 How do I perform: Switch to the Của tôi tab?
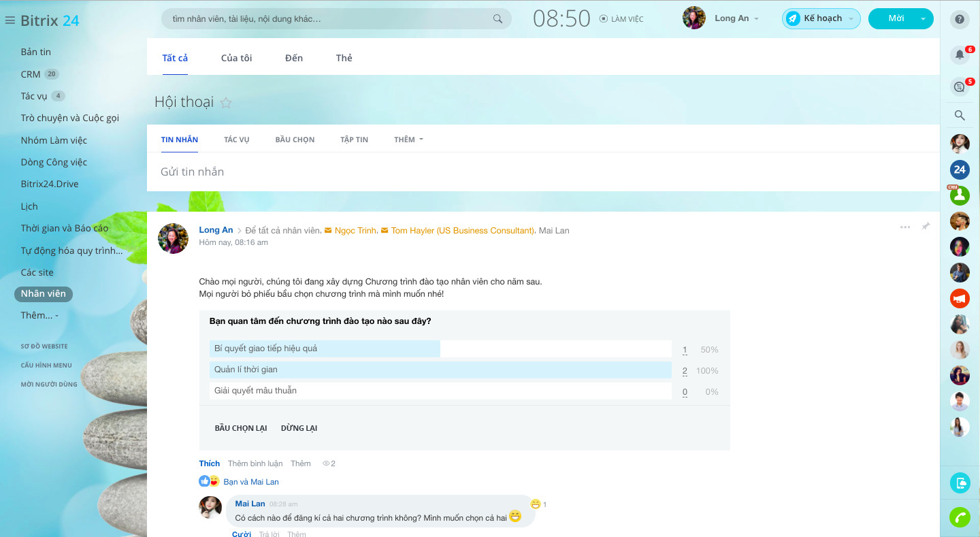click(x=237, y=58)
